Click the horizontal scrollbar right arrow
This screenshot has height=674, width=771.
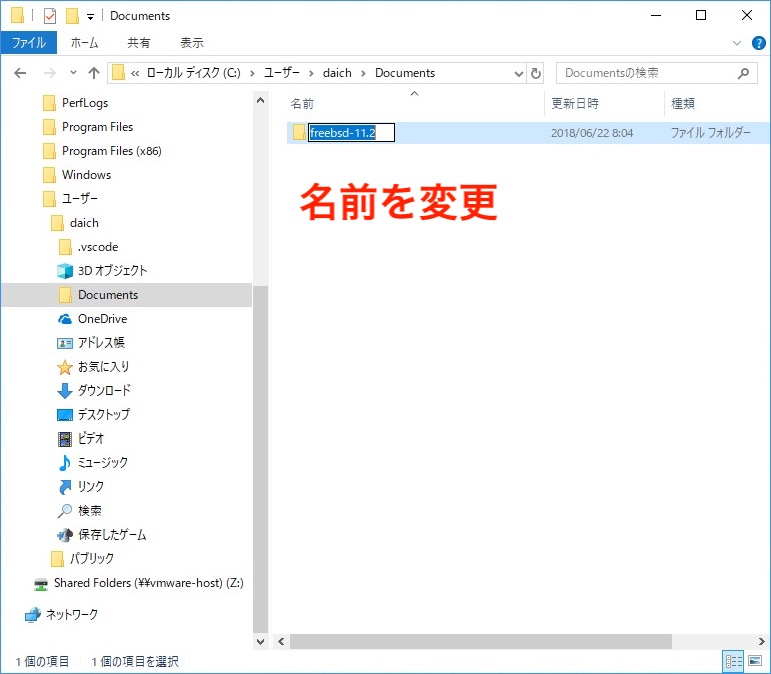(x=762, y=642)
